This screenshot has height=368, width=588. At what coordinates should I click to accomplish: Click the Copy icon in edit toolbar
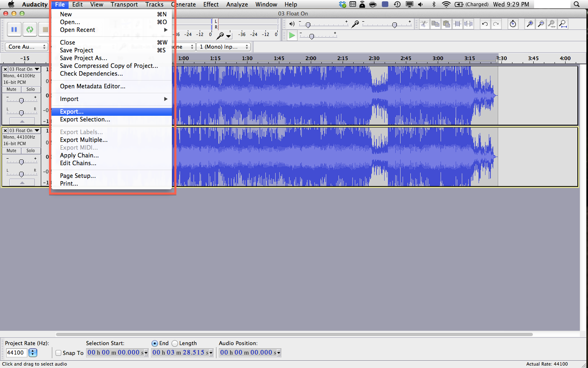[435, 24]
